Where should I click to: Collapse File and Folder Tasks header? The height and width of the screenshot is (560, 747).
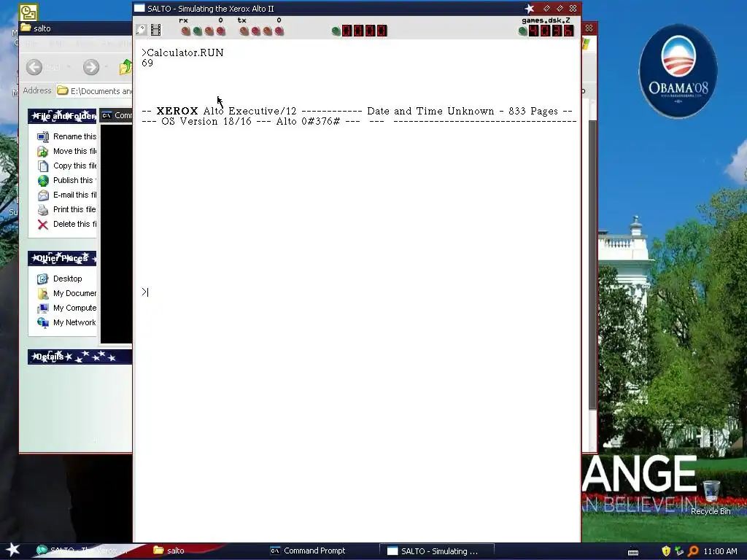coord(62,116)
